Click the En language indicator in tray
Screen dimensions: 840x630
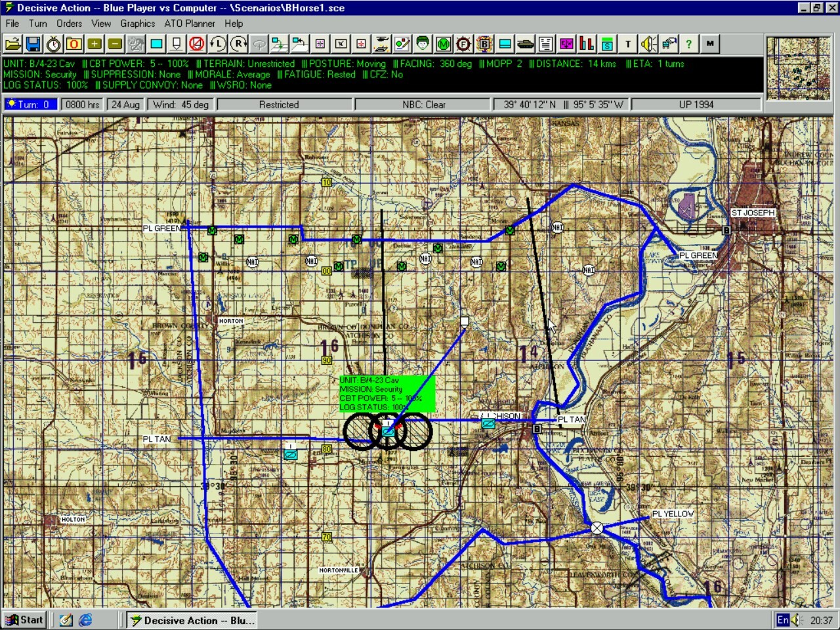pyautogui.click(x=783, y=620)
